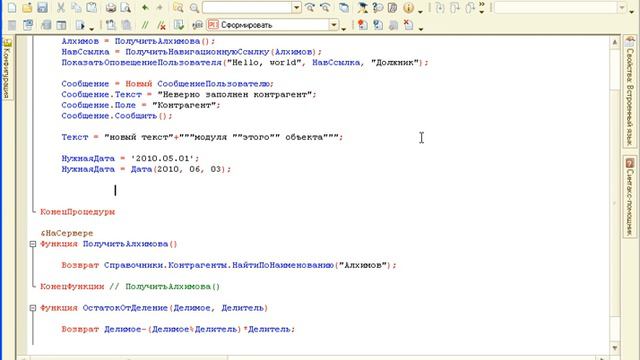This screenshot has height=360, width=640.
Task: Open the Сформировать dropdown arrow
Action: click(334, 25)
